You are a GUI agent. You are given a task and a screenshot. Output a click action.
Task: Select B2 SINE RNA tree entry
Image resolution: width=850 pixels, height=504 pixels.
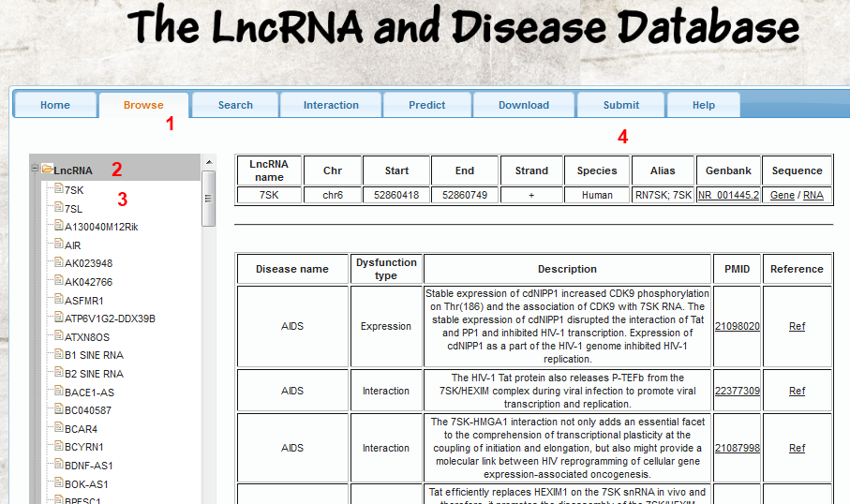pyautogui.click(x=94, y=374)
